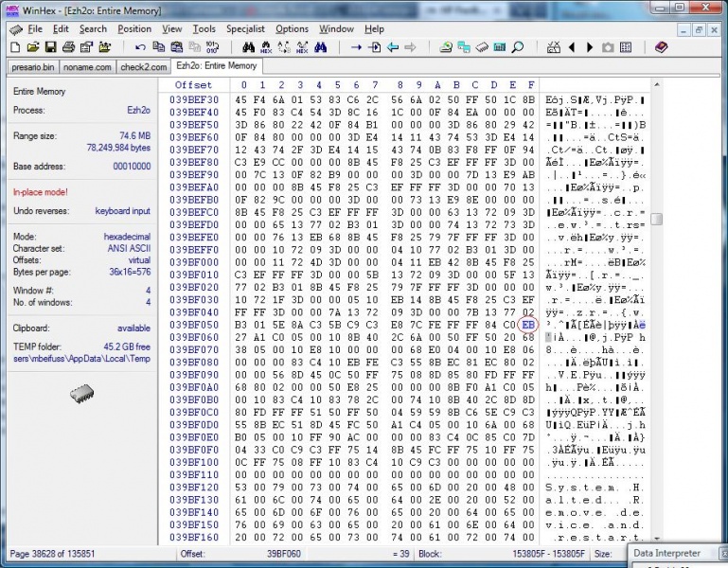Click the Open Disk toolbar icon
Image resolution: width=728 pixels, height=568 pixels.
(446, 47)
